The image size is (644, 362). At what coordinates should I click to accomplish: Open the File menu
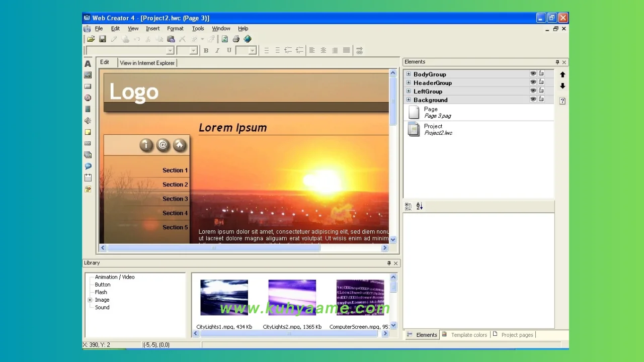pos(99,29)
